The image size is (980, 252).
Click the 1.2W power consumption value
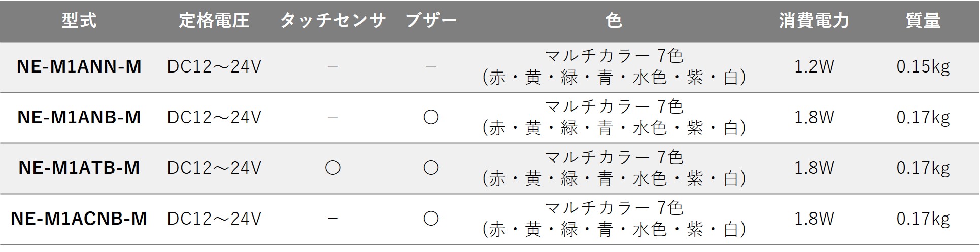click(x=814, y=66)
